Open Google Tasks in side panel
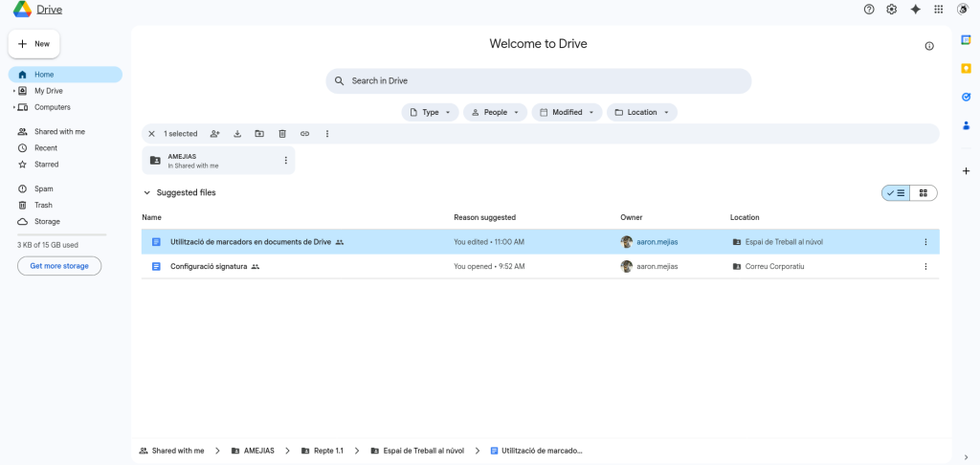 tap(966, 97)
